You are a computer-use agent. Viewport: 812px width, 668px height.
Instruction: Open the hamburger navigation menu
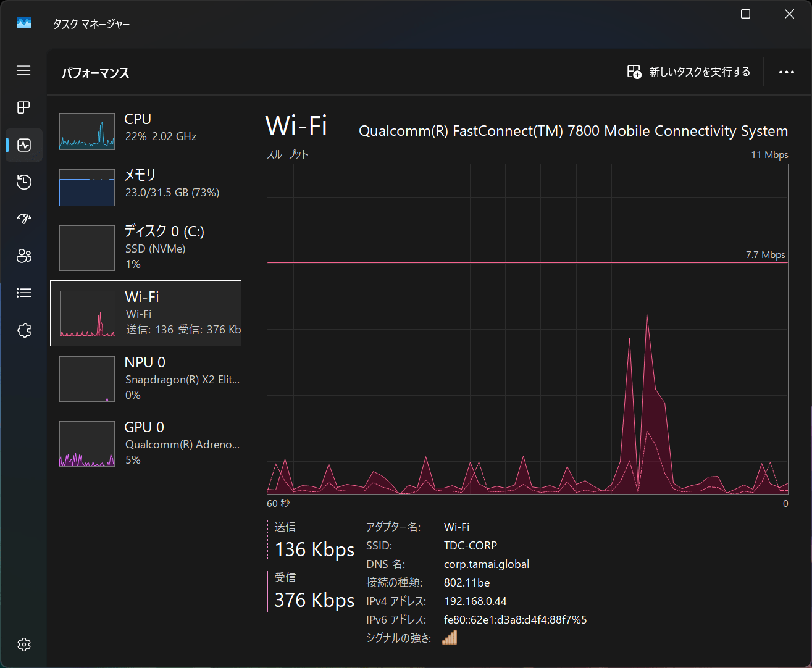click(23, 70)
